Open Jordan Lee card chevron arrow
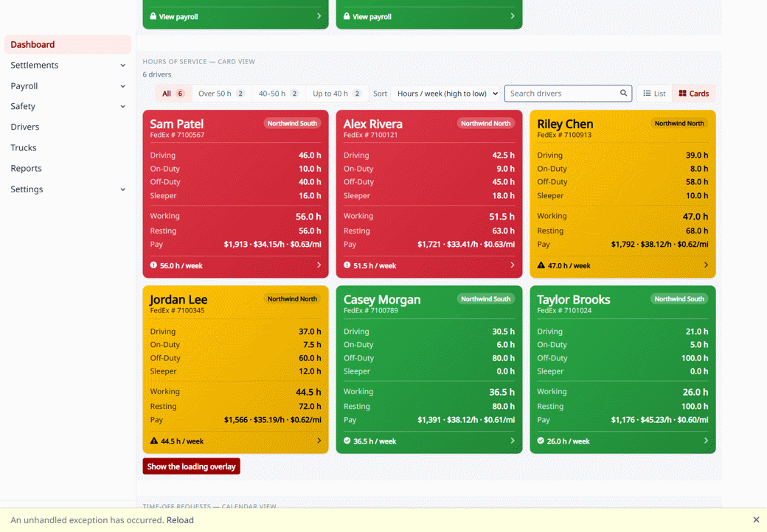767x532 pixels. tap(319, 440)
